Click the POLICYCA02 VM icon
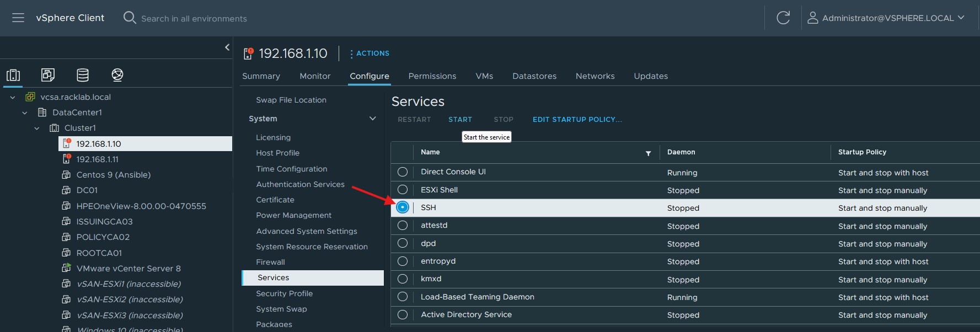 tap(66, 237)
